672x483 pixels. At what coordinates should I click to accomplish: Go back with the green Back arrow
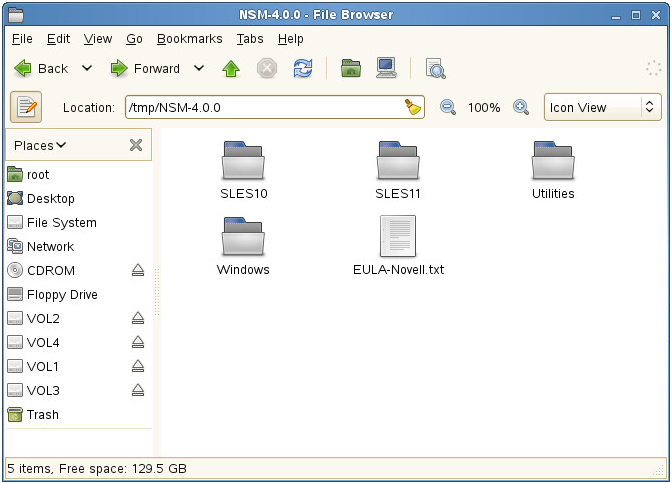pos(41,69)
